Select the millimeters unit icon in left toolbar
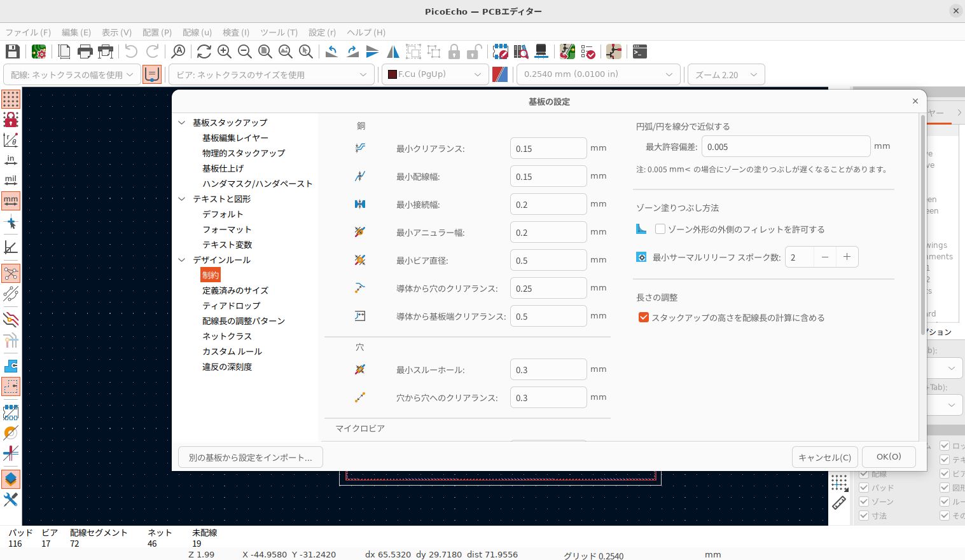965x560 pixels. [11, 201]
